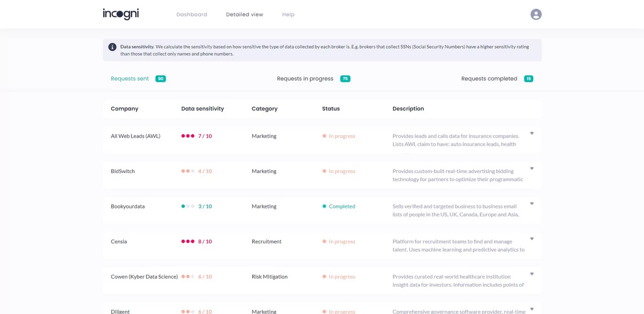Click the status dot for Cowen row
This screenshot has height=314, width=644.
click(x=324, y=276)
